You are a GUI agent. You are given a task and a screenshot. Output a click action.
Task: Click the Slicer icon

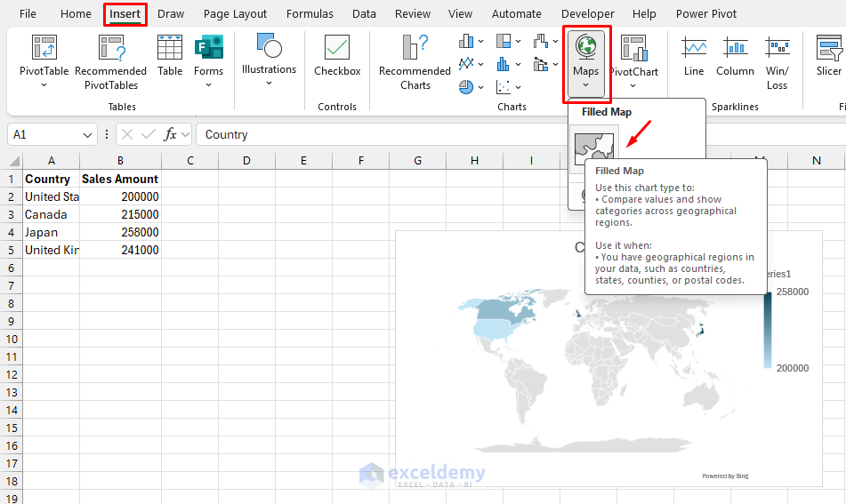(829, 47)
